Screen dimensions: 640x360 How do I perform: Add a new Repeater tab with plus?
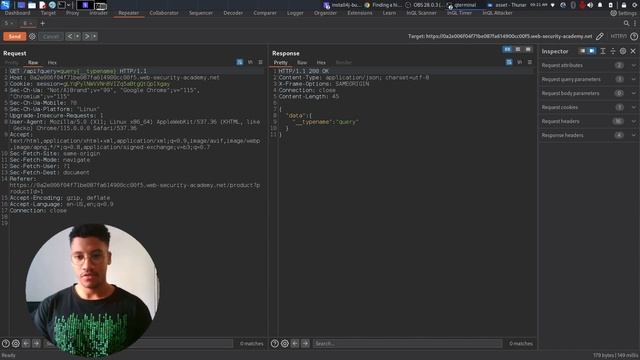tap(42, 23)
